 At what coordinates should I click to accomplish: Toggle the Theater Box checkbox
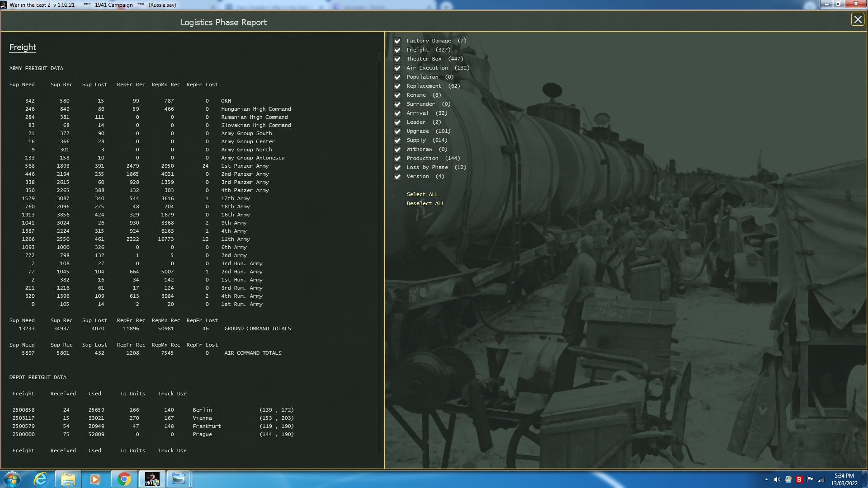click(397, 59)
